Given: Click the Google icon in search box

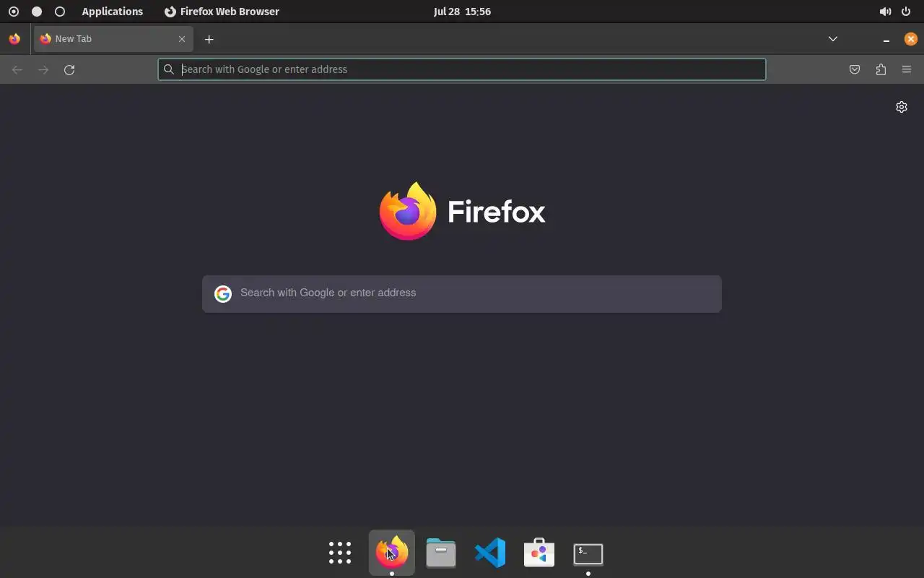Looking at the screenshot, I should tap(222, 293).
